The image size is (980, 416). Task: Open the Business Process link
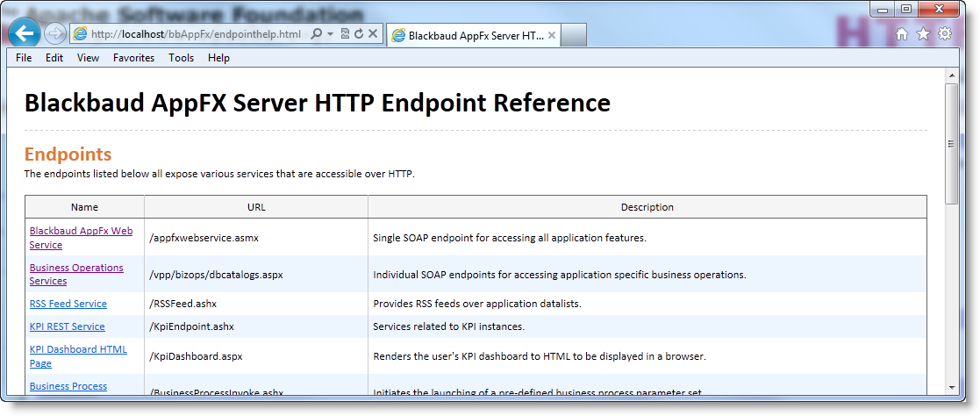point(68,386)
